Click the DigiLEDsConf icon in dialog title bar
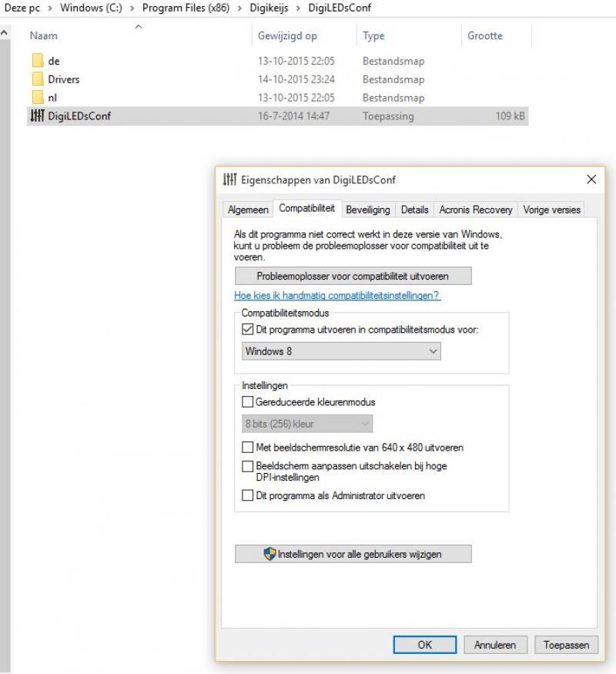616x674 pixels. point(229,179)
